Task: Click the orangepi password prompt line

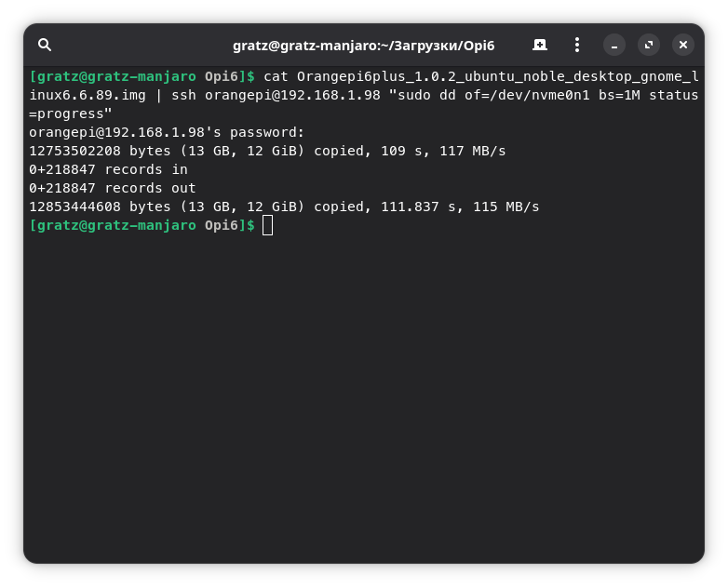Action: (x=167, y=132)
